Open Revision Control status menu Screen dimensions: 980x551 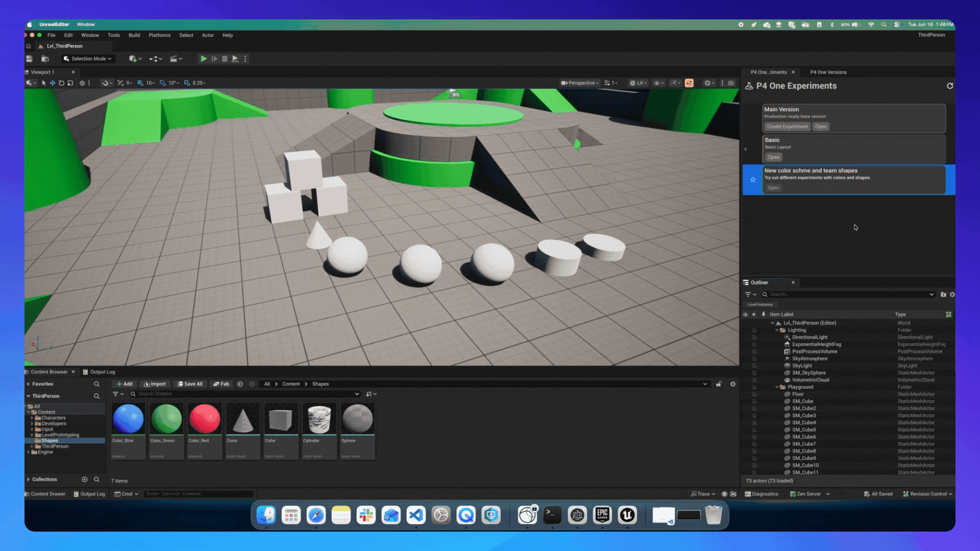927,494
